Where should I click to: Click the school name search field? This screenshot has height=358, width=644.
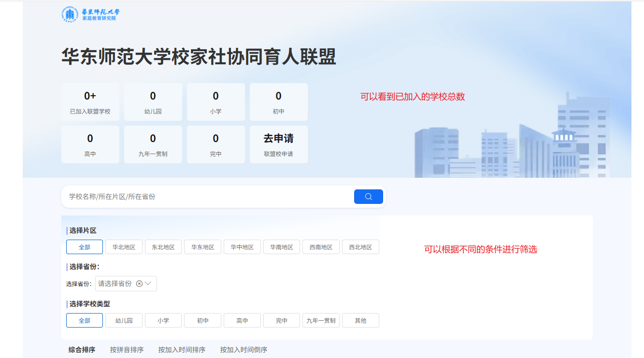208,197
